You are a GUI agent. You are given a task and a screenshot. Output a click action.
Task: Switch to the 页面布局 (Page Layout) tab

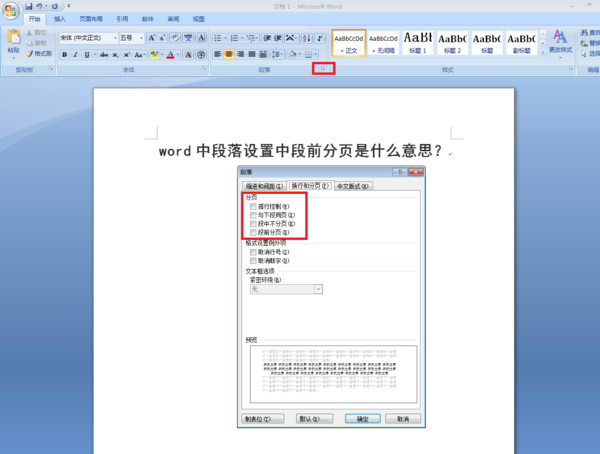tap(91, 19)
